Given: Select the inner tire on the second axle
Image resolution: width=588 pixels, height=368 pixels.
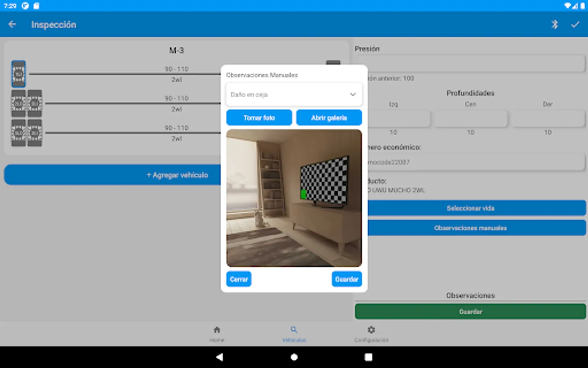Looking at the screenshot, I should (x=35, y=103).
